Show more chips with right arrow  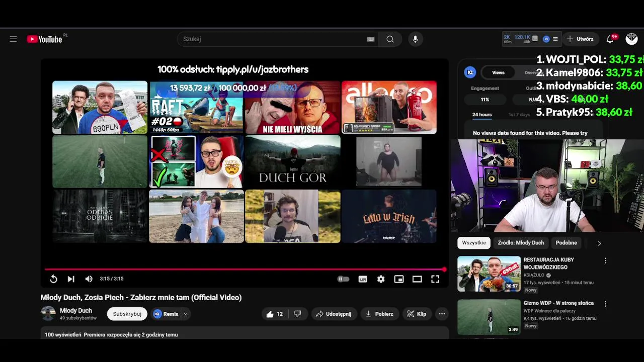pos(599,243)
